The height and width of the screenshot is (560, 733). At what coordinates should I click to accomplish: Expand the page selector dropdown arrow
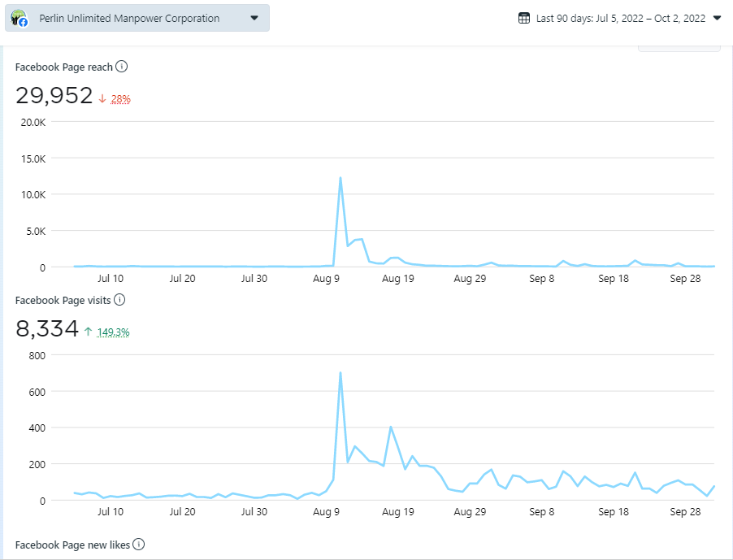tap(254, 18)
